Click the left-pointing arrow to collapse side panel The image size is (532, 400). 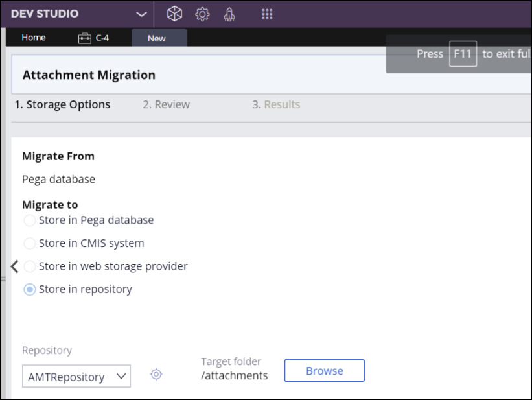point(14,266)
